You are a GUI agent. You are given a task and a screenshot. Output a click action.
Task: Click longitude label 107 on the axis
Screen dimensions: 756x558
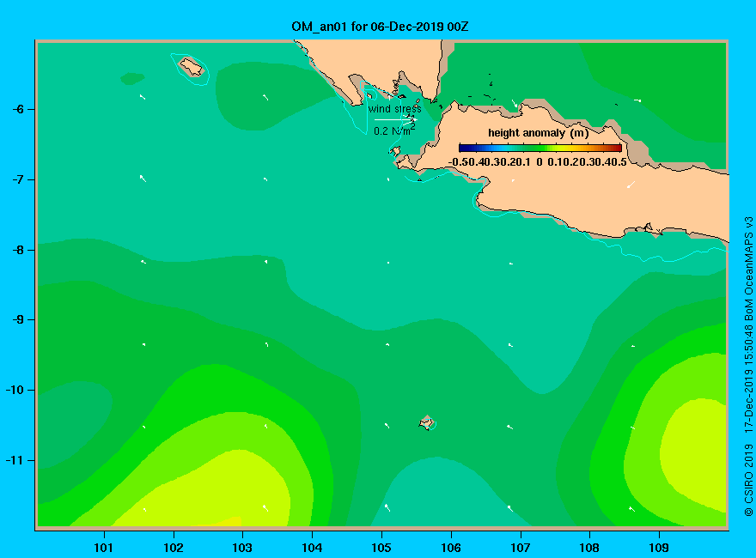521,548
